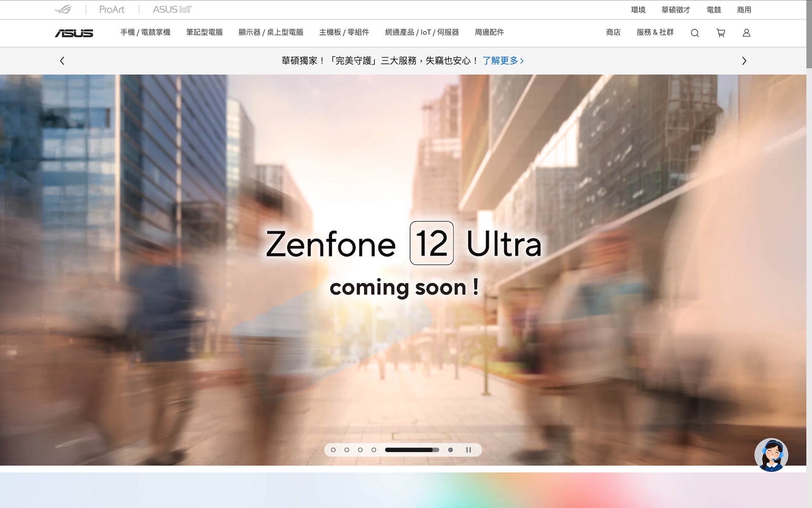
Task: Show next announcement with right chevron
Action: pyautogui.click(x=744, y=61)
